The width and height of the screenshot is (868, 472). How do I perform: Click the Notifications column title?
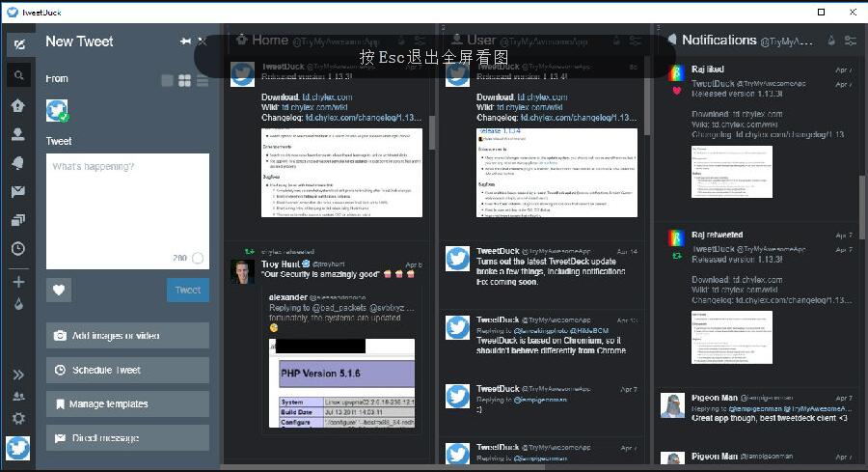click(x=719, y=40)
